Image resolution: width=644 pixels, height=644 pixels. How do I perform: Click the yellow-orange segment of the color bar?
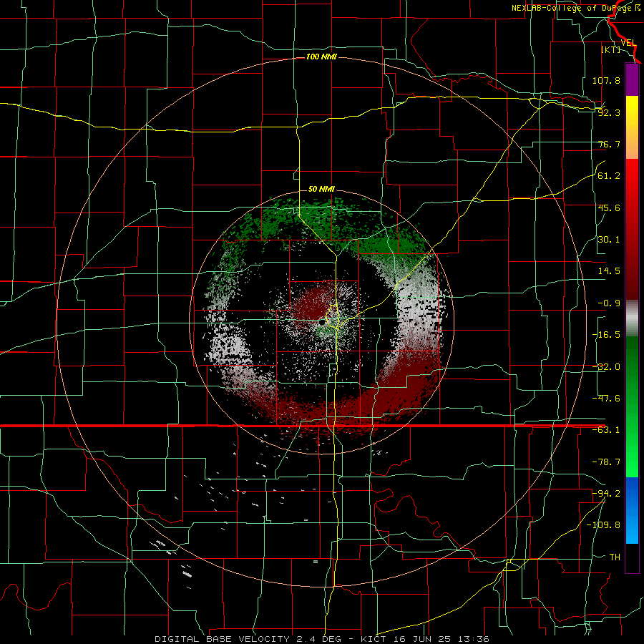click(x=632, y=127)
